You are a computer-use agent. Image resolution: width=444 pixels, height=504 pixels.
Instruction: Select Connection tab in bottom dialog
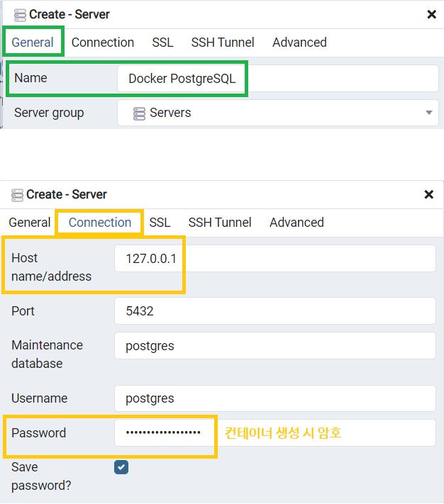(100, 223)
